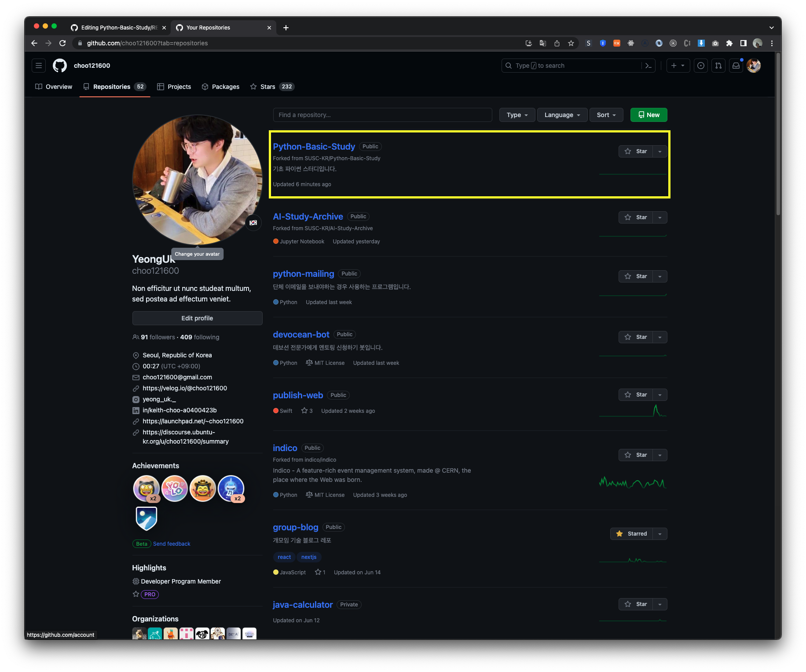Click the green New repository button
The height and width of the screenshot is (672, 806).
click(x=648, y=115)
